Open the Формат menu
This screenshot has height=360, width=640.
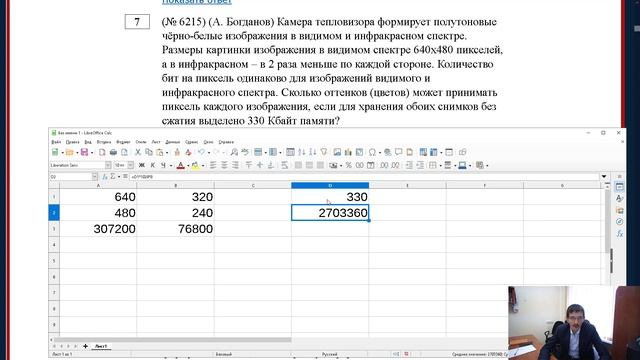click(123, 142)
